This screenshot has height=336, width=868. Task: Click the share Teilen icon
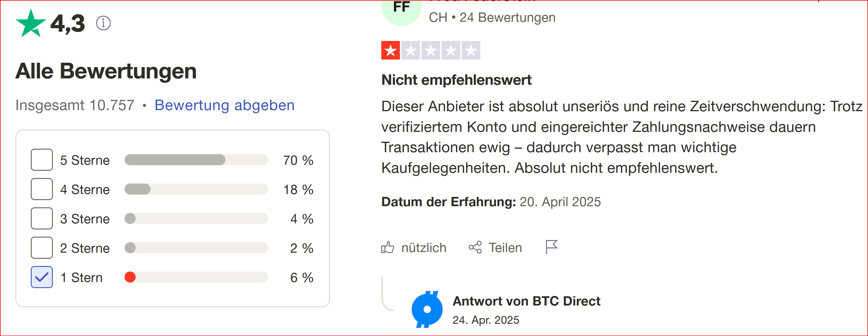[475, 247]
